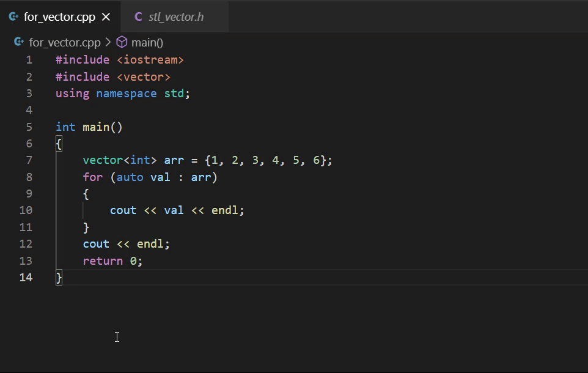Click line number 8 in the gutter
The image size is (588, 373).
click(x=29, y=177)
